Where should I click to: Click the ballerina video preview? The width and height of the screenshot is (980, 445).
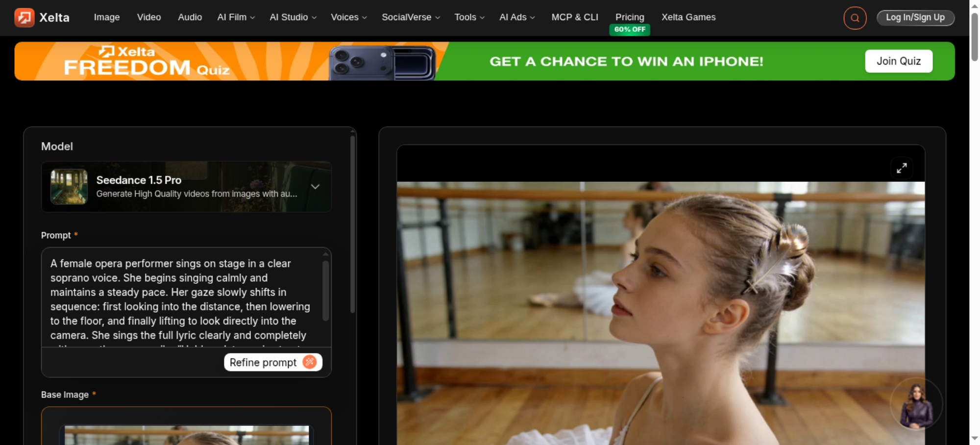click(x=661, y=314)
